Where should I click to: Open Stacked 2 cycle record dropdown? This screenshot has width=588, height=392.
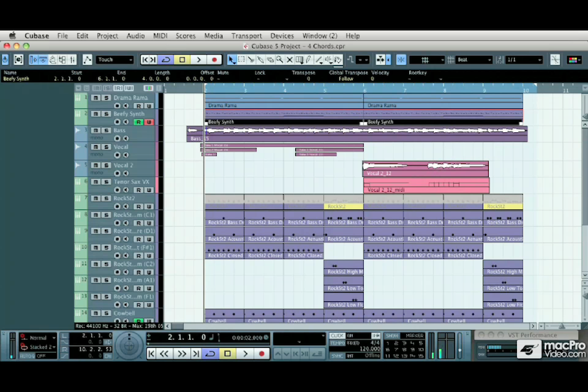(38, 347)
